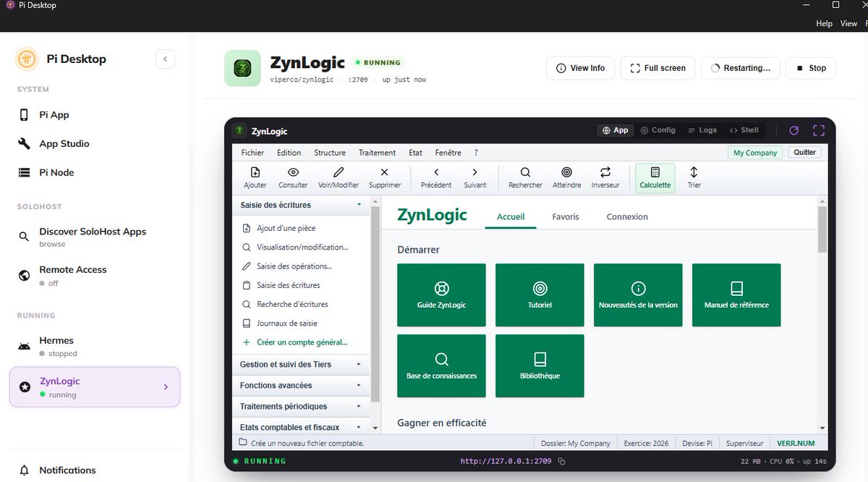Click the Ajouter toolbar icon
This screenshot has height=482, width=868.
click(x=255, y=172)
